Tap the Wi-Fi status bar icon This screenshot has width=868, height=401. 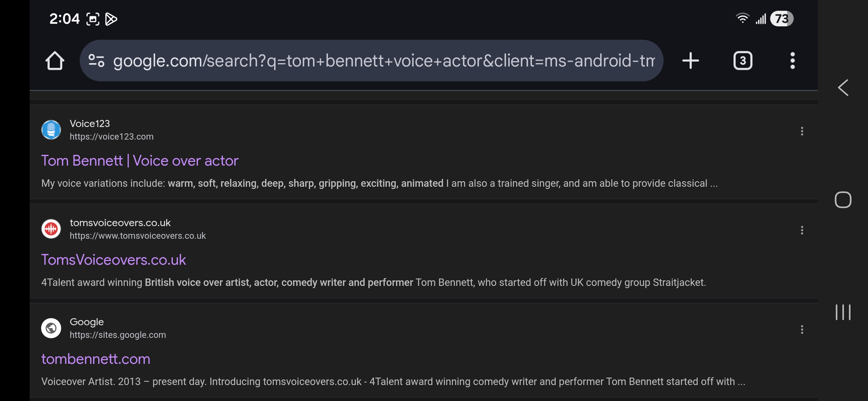coord(742,19)
